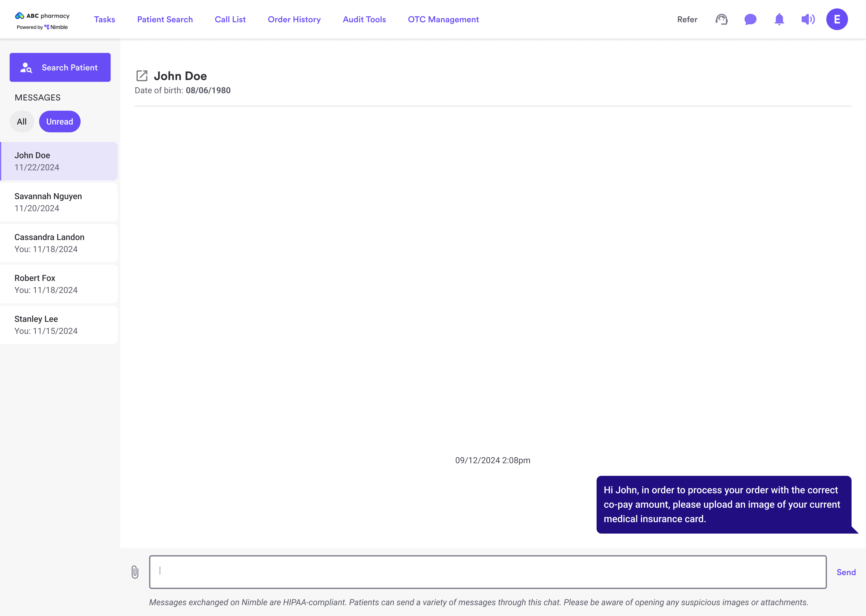
Task: Open Cassandra Landon conversation
Action: 59,243
